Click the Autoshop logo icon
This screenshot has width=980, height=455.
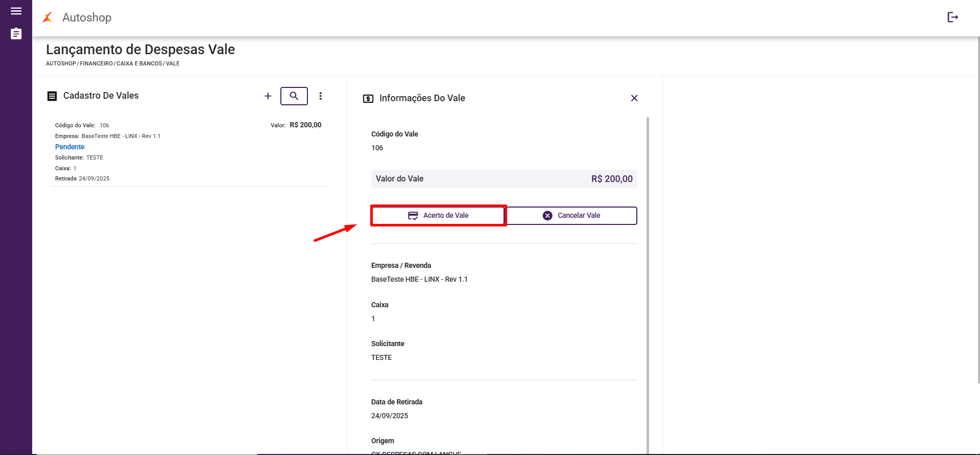48,17
